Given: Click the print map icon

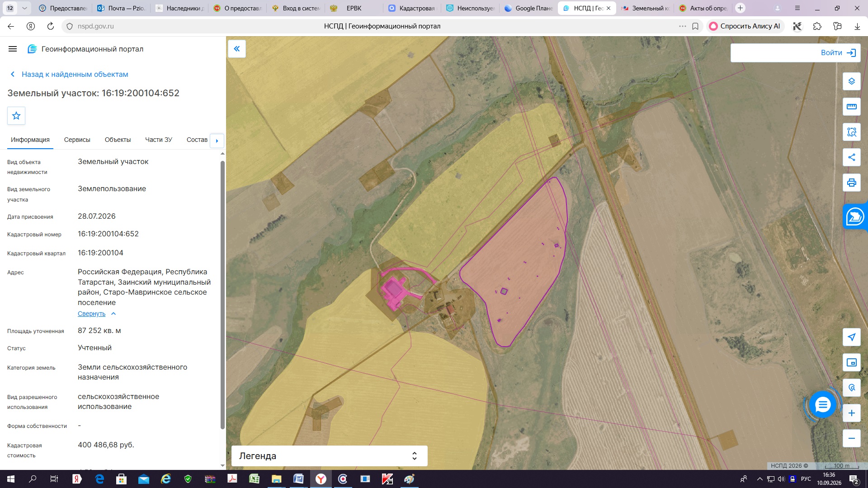Looking at the screenshot, I should [x=851, y=183].
